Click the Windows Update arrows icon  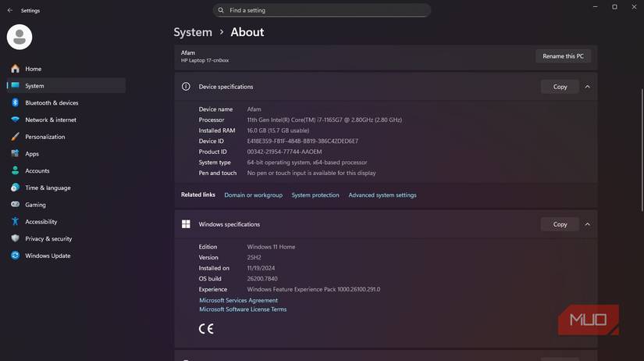tap(15, 256)
